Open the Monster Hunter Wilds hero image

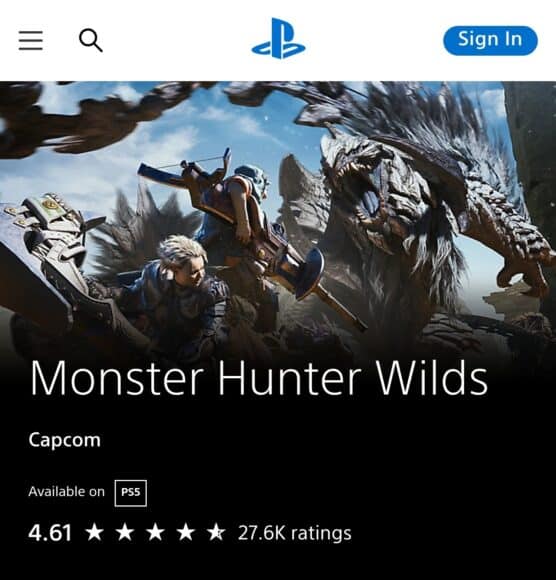pos(278,222)
